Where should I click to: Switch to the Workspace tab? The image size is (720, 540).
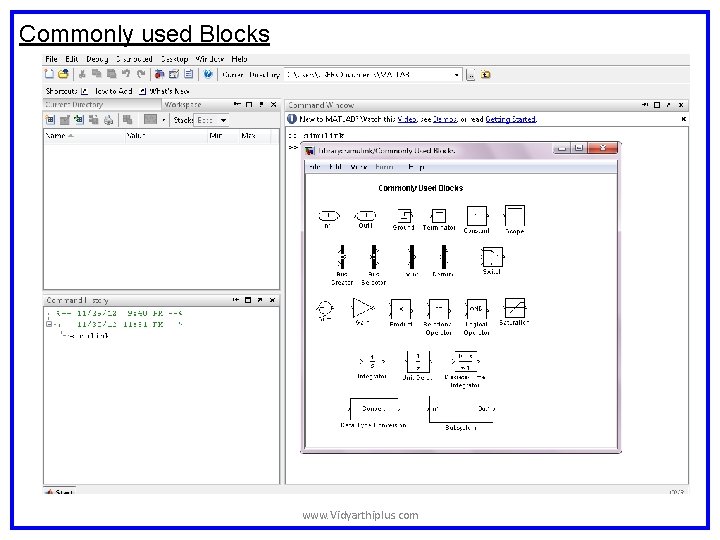183,105
